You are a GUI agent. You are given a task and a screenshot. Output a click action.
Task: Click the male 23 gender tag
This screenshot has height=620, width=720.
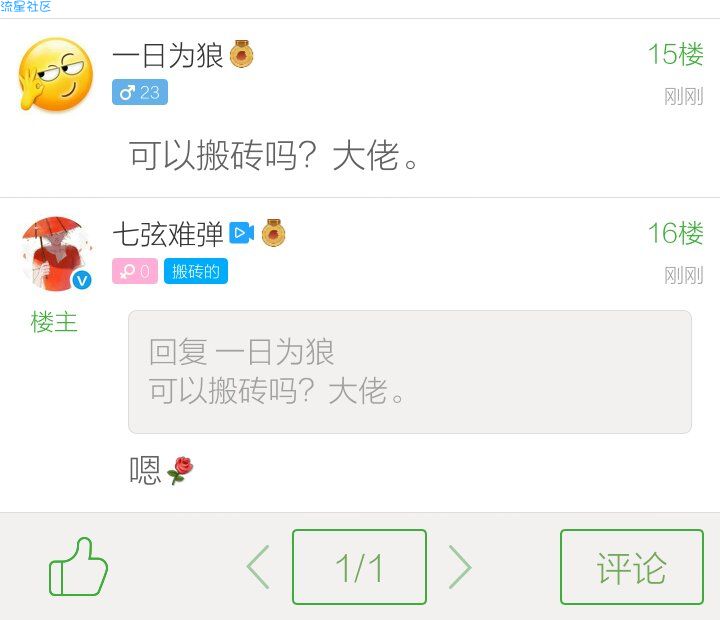(x=140, y=92)
